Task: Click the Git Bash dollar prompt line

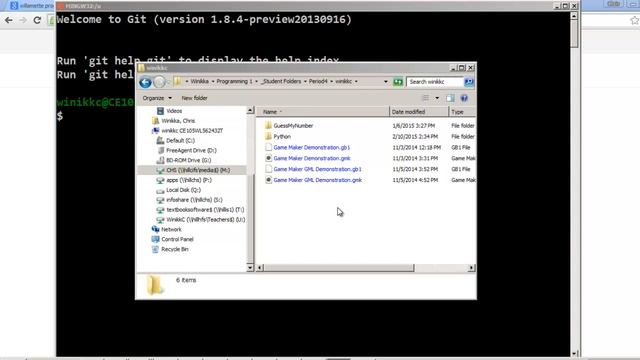Action: point(60,116)
